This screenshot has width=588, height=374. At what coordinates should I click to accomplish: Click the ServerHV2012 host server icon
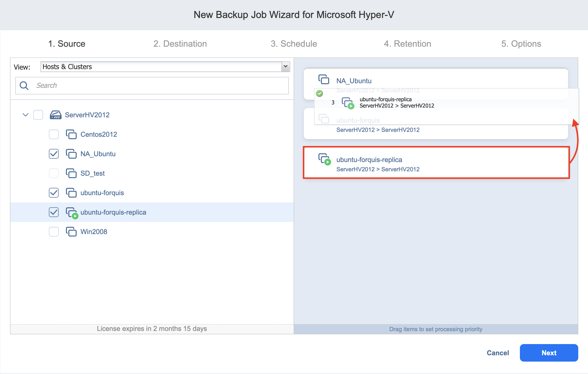55,115
